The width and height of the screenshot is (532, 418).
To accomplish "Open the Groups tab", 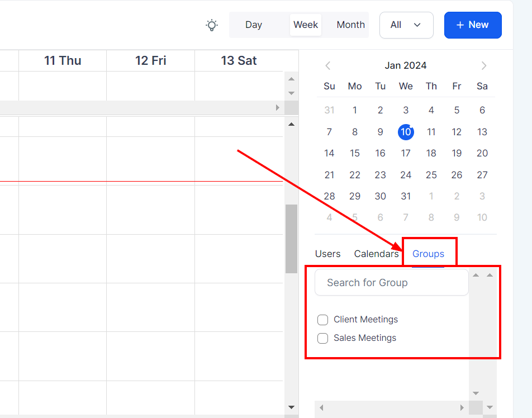I will click(428, 254).
